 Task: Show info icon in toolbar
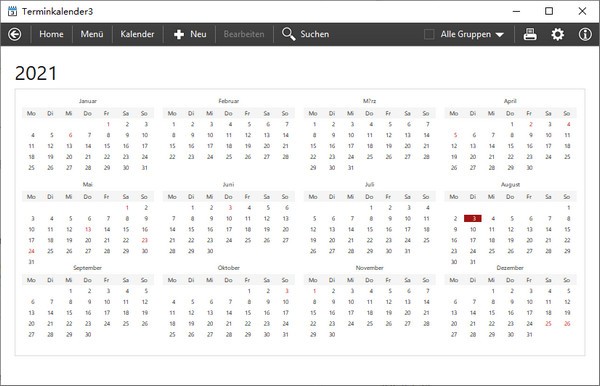click(x=585, y=34)
